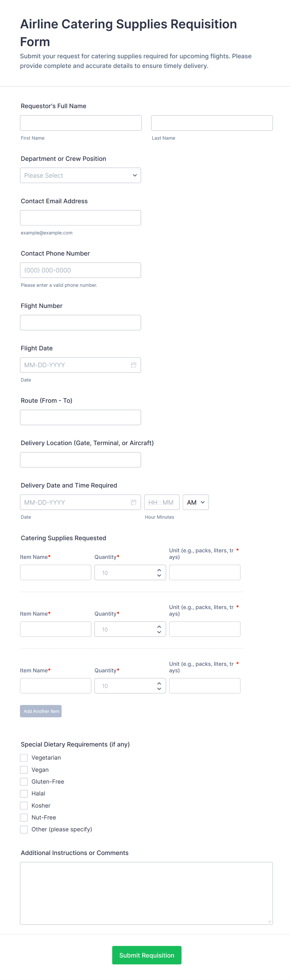Open the Flight Date calendar picker icon
The image size is (290, 980).
(x=133, y=365)
